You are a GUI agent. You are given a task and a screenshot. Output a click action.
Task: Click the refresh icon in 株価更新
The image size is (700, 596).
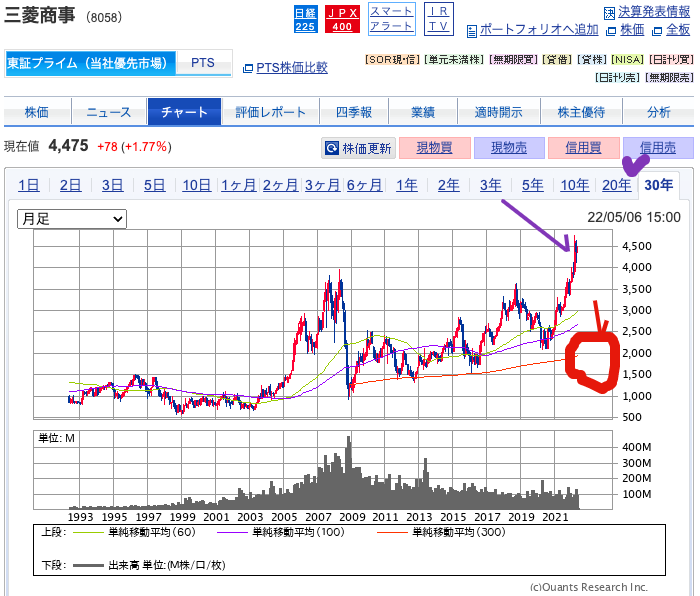pos(332,148)
